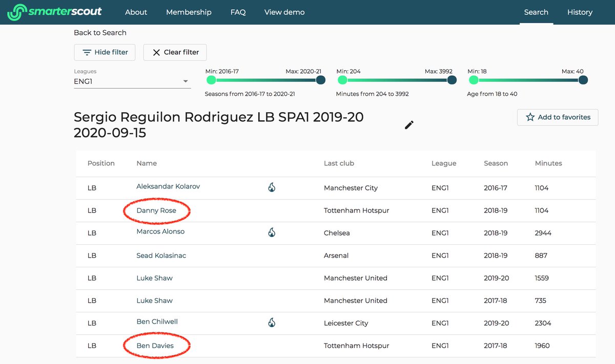Open the Leagues dropdown showing ENG1

pos(132,81)
